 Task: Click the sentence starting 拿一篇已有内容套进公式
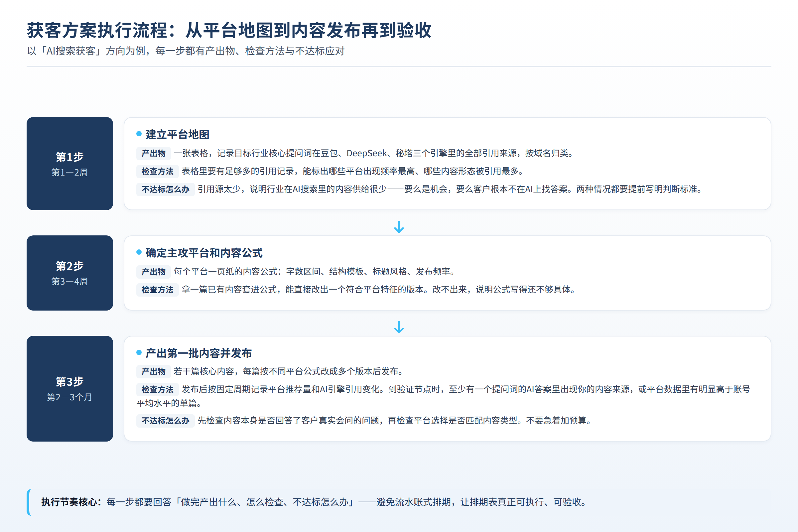[x=380, y=290]
